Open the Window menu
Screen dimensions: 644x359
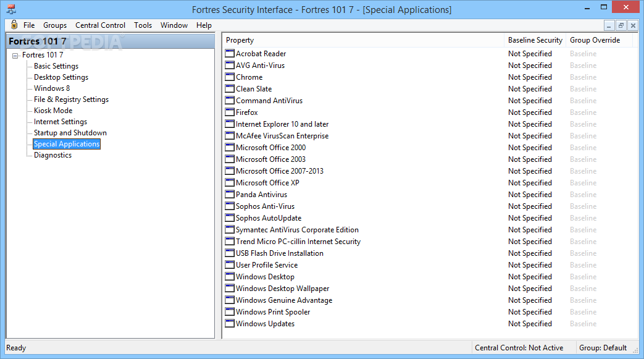[x=174, y=25]
